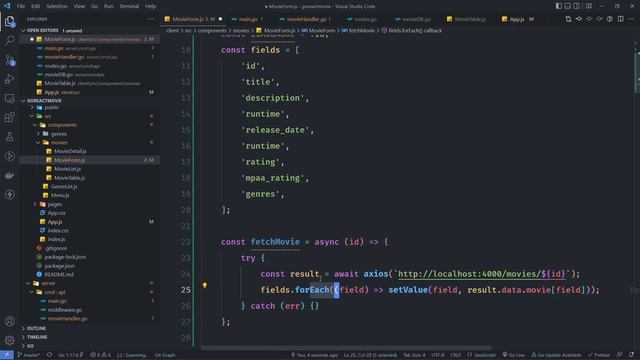
Task: Expand the public folder
Action: point(51,107)
